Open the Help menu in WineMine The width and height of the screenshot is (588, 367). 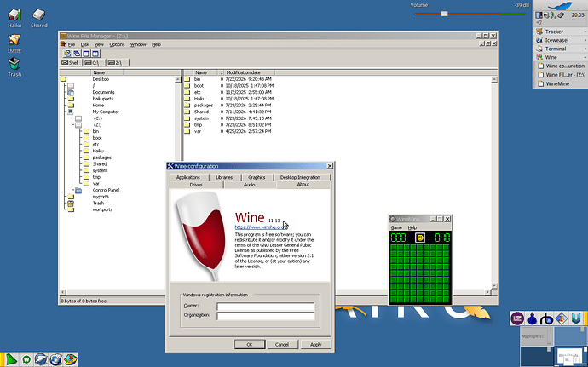click(412, 227)
